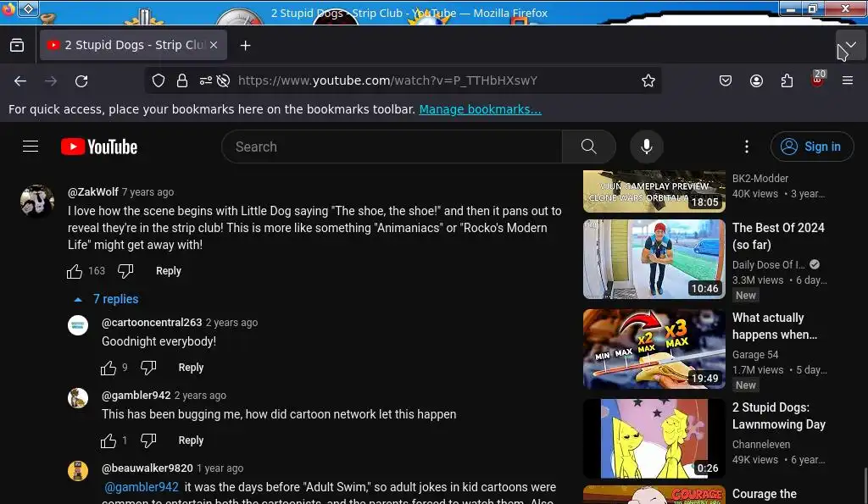Screen dimensions: 868x504
Task: Save page to Pocket
Action: [726, 80]
